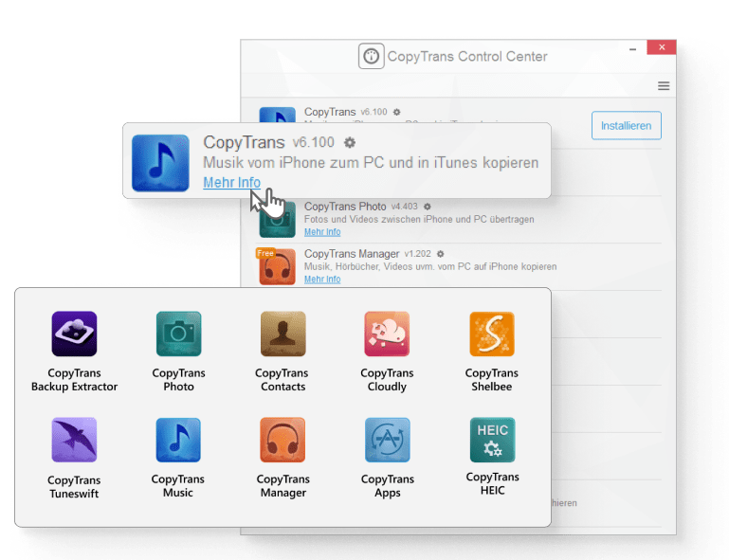This screenshot has height=560, width=729.
Task: Click Mehr Info under CopyTrans Manager
Action: 322,280
